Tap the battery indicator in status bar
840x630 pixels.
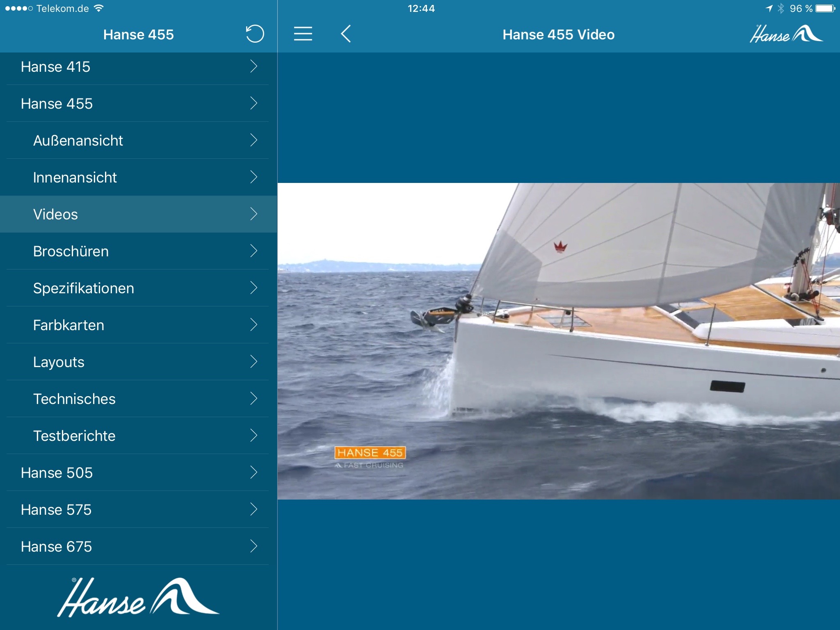coord(825,9)
